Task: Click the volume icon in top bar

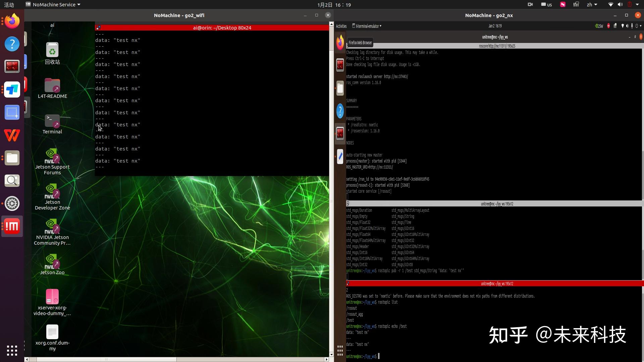Action: pos(620,5)
